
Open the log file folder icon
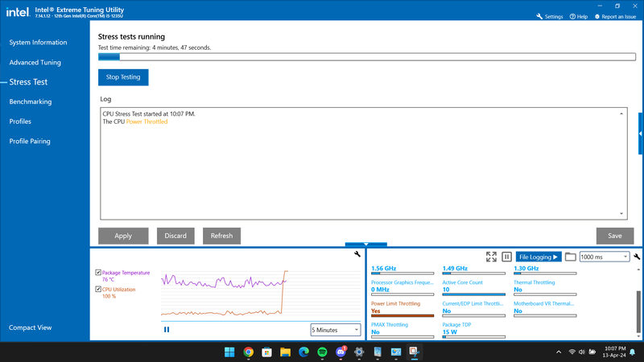pos(570,257)
